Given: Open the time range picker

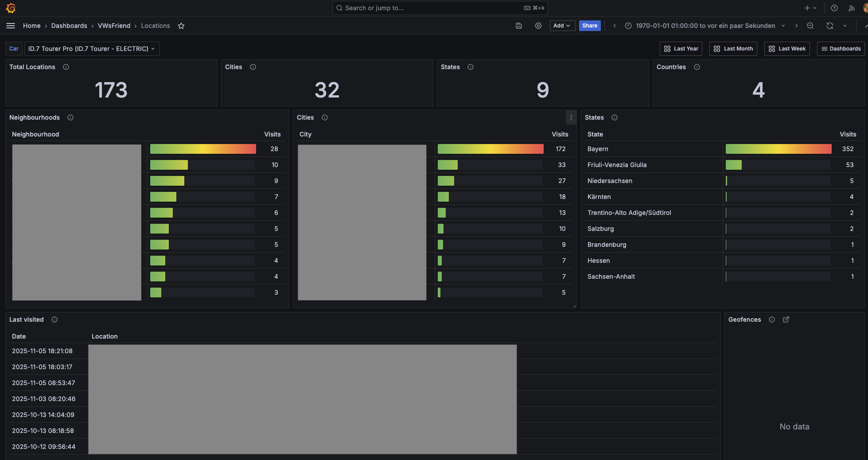Looking at the screenshot, I should tap(705, 26).
